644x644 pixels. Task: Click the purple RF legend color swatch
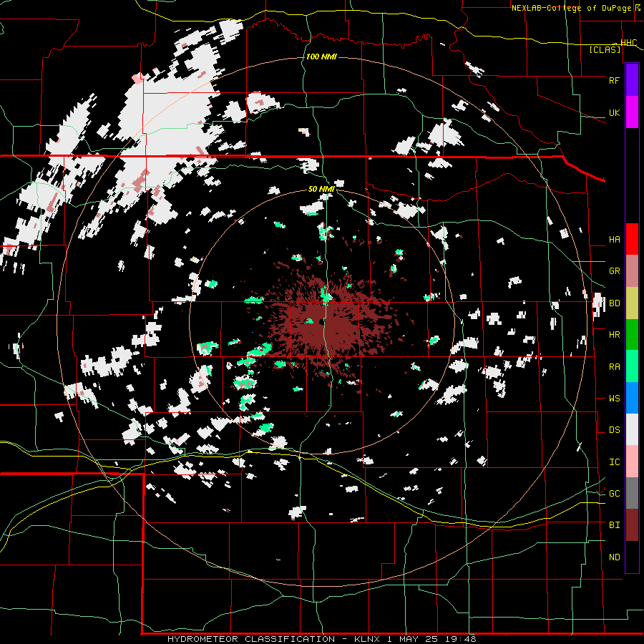click(x=632, y=80)
